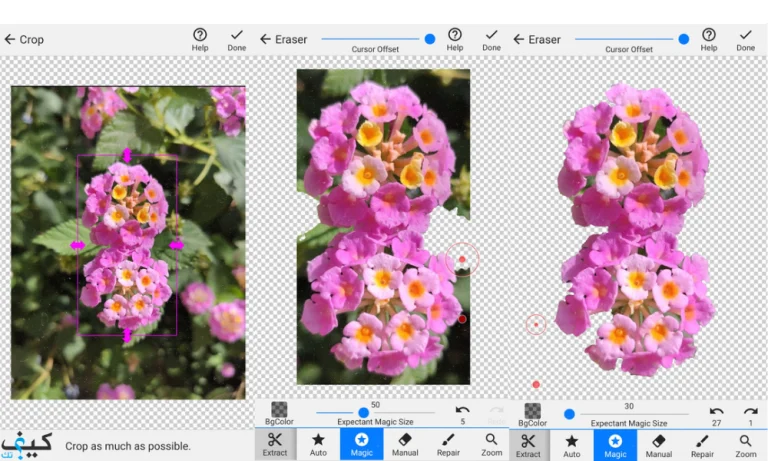Select Extract tool on right screen
This screenshot has width=768, height=461.
pyautogui.click(x=528, y=446)
